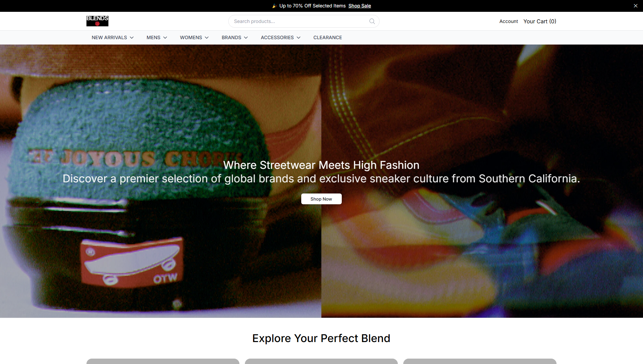Viewport: 643px width, 364px height.
Task: Click the Shop Now button
Action: [x=321, y=199]
